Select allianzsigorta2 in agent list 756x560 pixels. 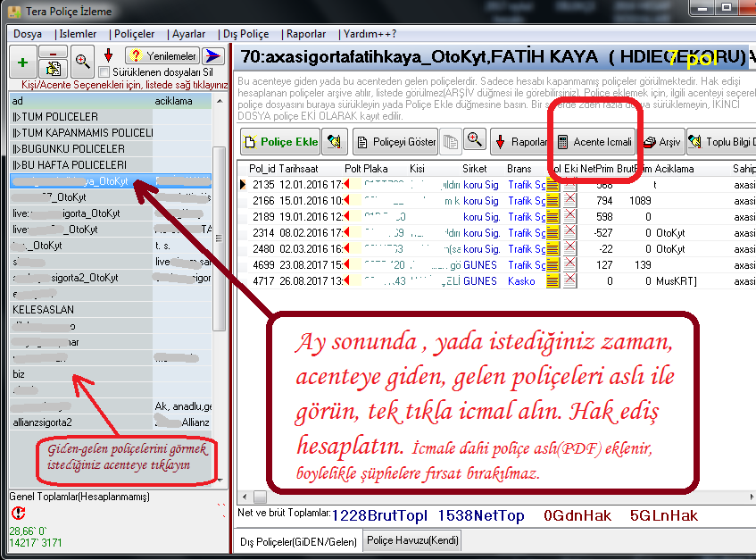111,422
